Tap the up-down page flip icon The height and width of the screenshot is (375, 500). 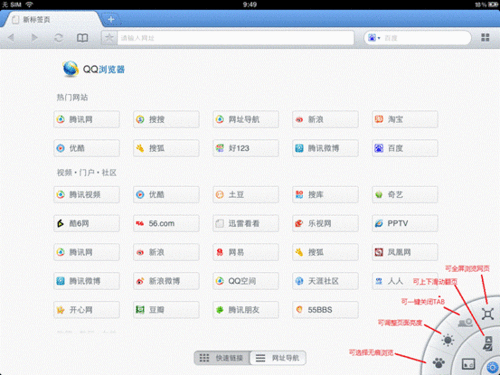tap(488, 343)
